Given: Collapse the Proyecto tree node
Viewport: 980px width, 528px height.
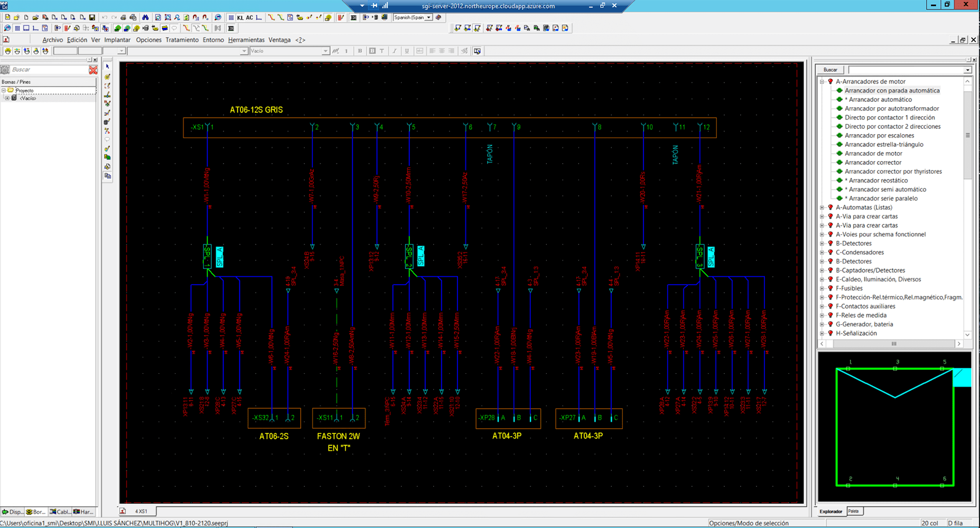Looking at the screenshot, I should 3,90.
